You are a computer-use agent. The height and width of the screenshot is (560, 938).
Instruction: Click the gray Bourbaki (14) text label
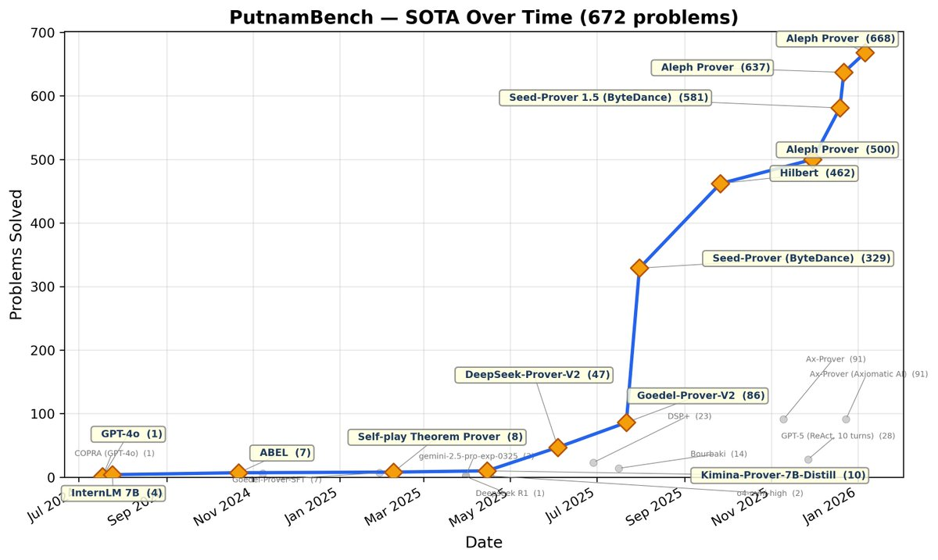[718, 455]
